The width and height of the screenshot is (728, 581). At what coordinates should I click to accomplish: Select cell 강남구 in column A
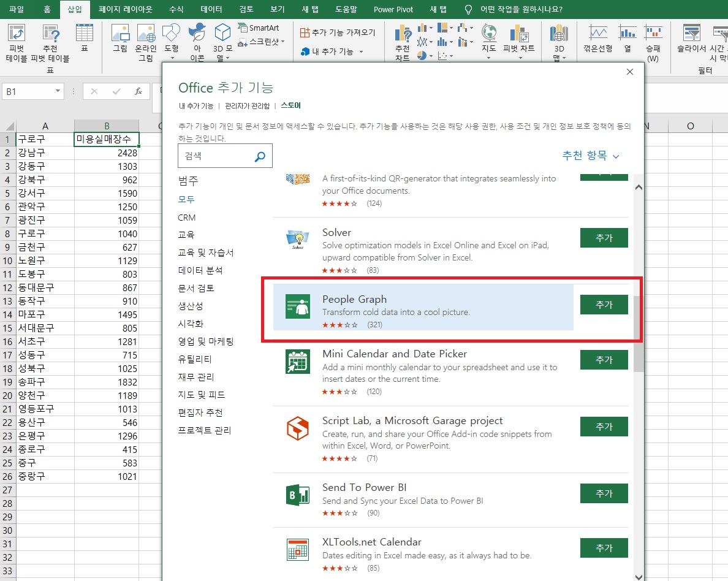coord(45,153)
